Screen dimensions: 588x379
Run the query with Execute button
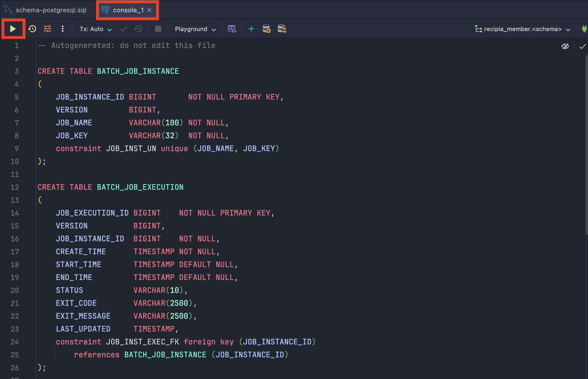coord(13,29)
